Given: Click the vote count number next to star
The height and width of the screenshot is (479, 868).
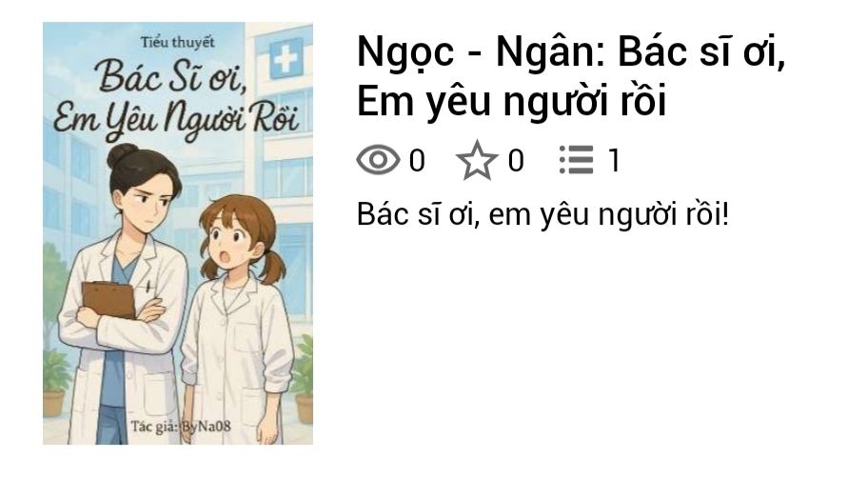Looking at the screenshot, I should pos(516,161).
